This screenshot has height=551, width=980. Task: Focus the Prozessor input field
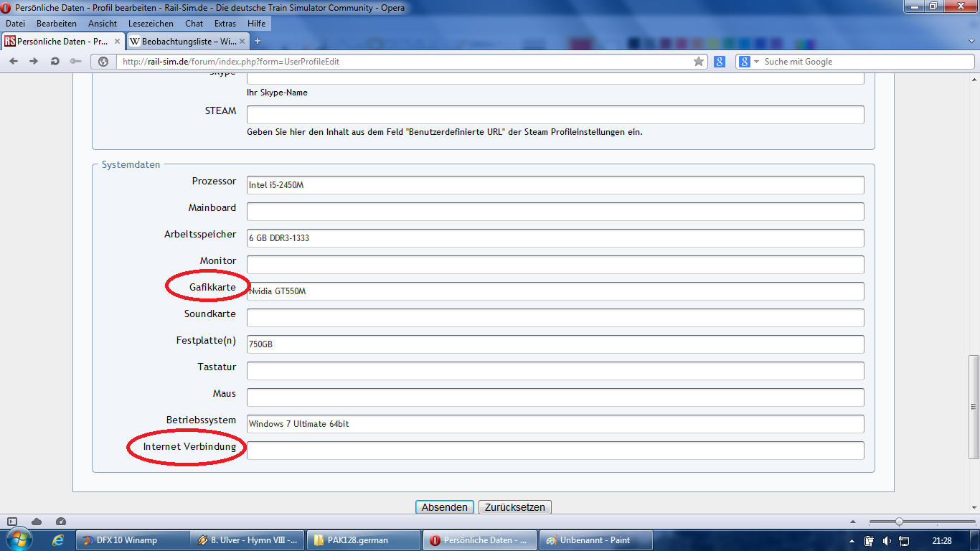click(555, 185)
